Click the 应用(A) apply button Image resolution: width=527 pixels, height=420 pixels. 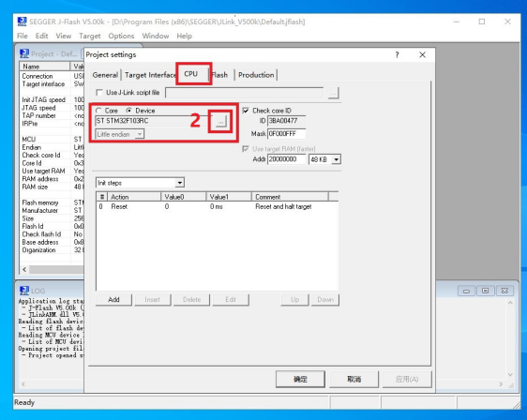pos(407,380)
